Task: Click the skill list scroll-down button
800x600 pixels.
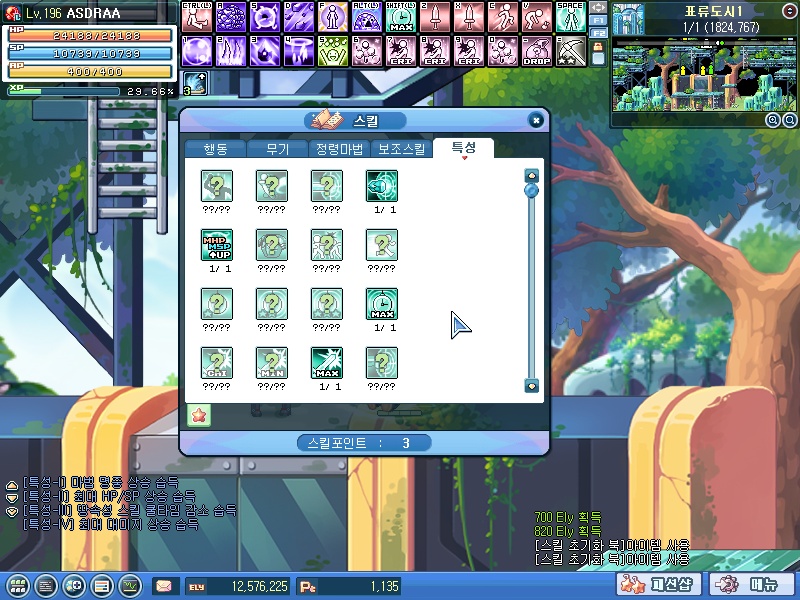Action: (x=532, y=386)
